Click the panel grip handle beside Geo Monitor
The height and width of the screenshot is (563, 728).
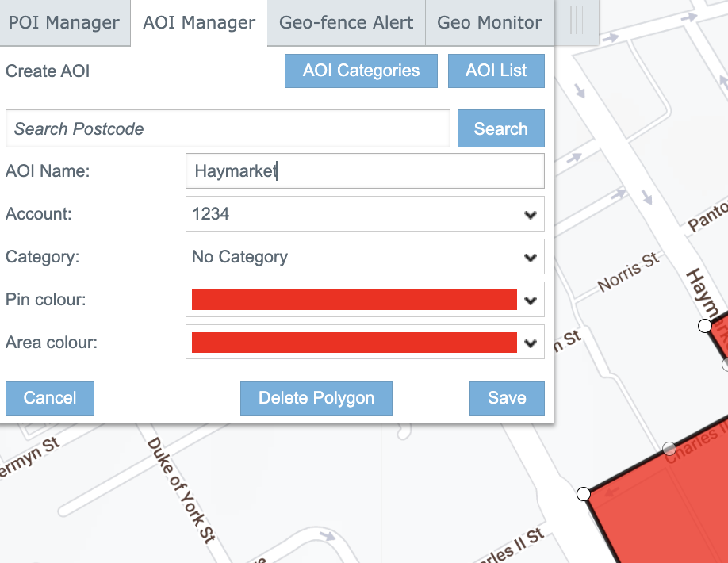pyautogui.click(x=577, y=21)
